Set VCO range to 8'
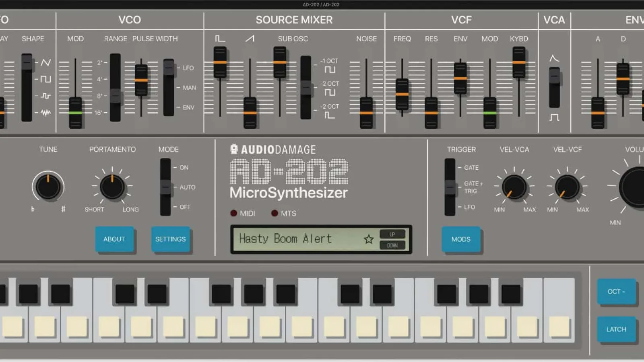 pyautogui.click(x=100, y=96)
